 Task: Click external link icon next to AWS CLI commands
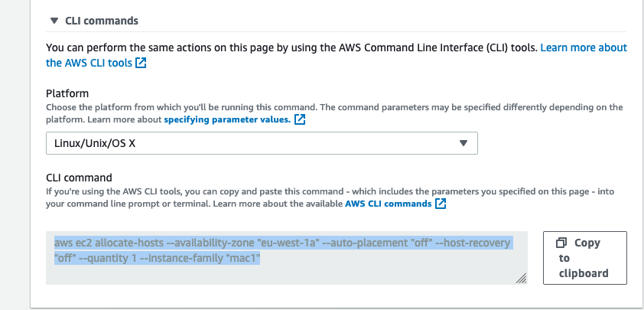click(x=441, y=204)
